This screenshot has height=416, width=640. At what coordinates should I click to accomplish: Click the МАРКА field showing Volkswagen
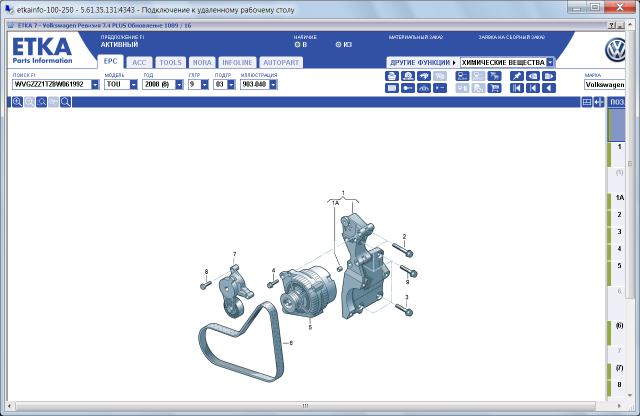click(x=604, y=85)
